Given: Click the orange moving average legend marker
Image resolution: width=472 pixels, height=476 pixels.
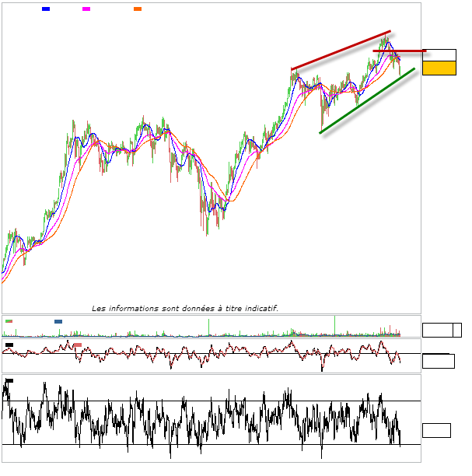Looking at the screenshot, I should [x=138, y=9].
